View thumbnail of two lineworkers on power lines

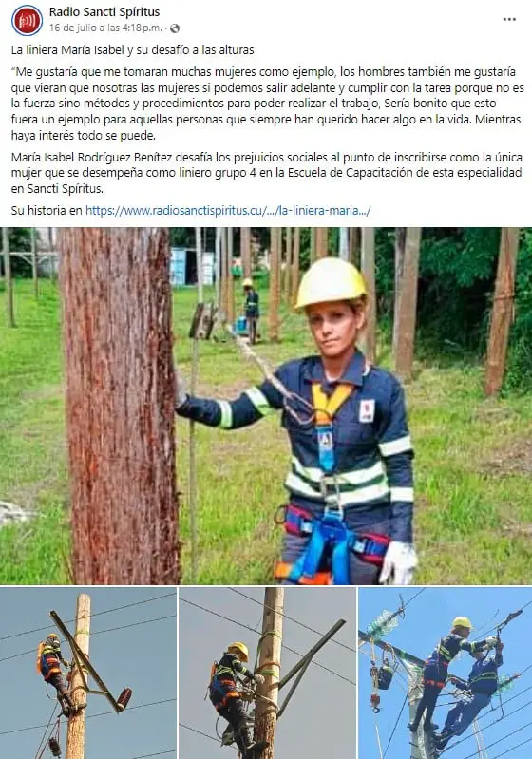(x=446, y=673)
